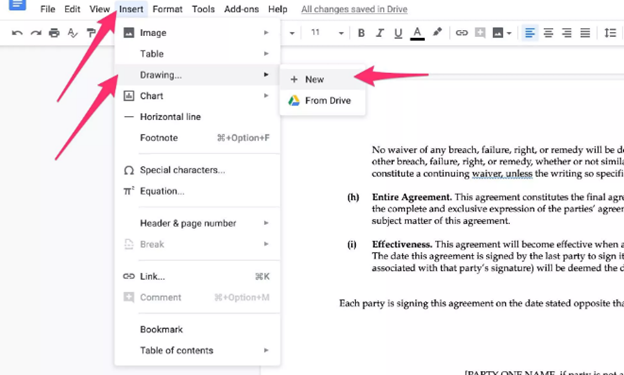Open the Help menu
This screenshot has height=375, width=624.
[x=277, y=9]
